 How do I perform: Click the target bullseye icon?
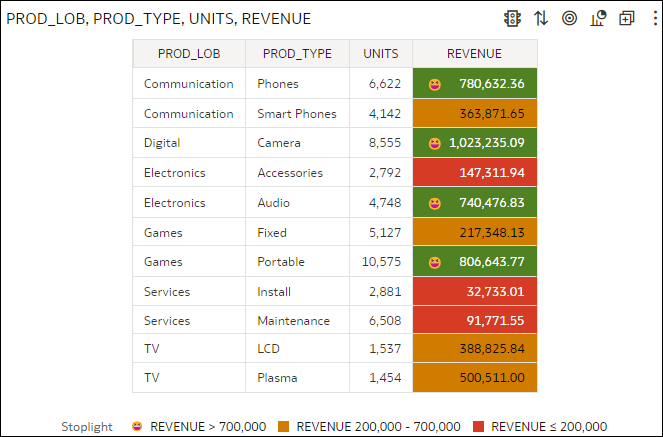point(570,19)
